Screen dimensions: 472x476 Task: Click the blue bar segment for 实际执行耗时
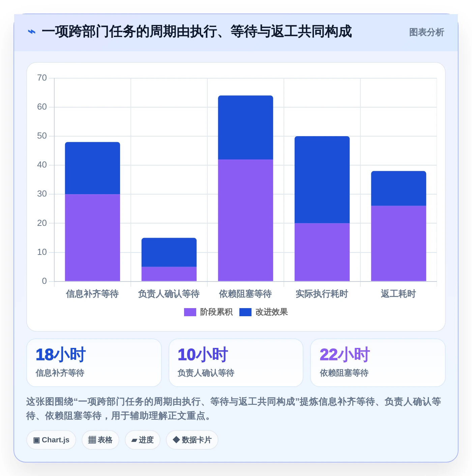(322, 180)
